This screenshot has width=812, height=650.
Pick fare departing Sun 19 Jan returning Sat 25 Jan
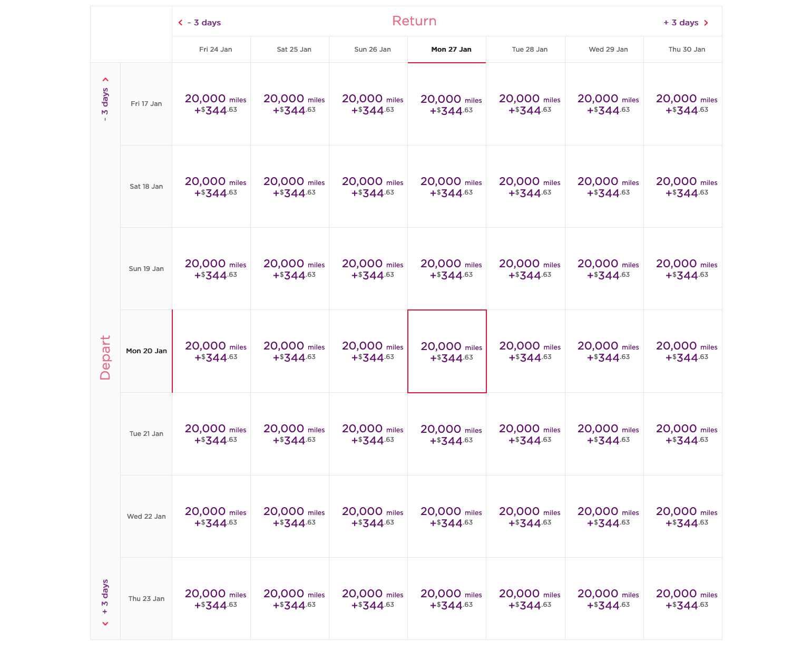pos(290,269)
